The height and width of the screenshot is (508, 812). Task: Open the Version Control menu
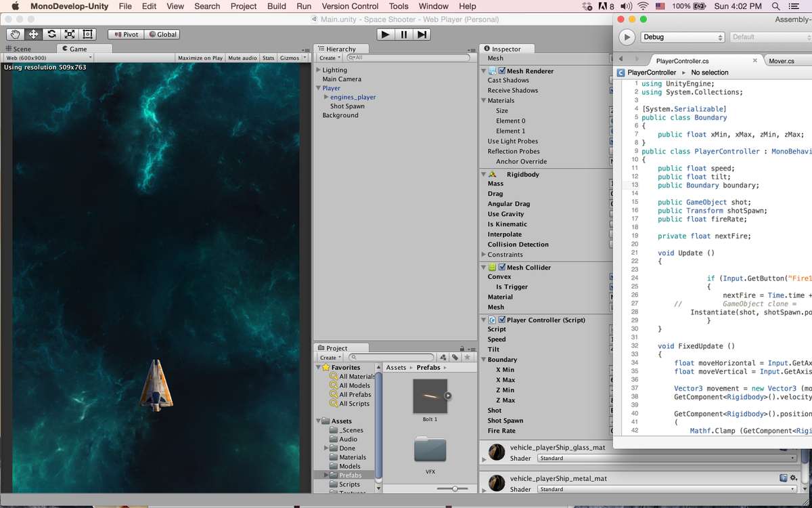350,6
